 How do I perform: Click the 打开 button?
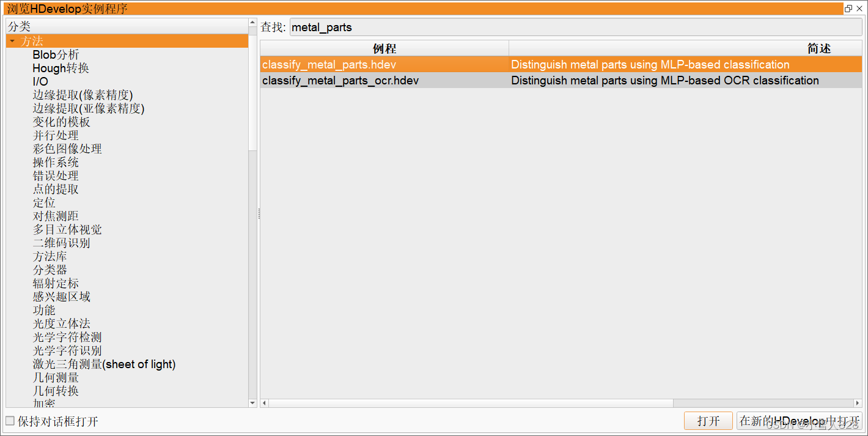pos(708,421)
